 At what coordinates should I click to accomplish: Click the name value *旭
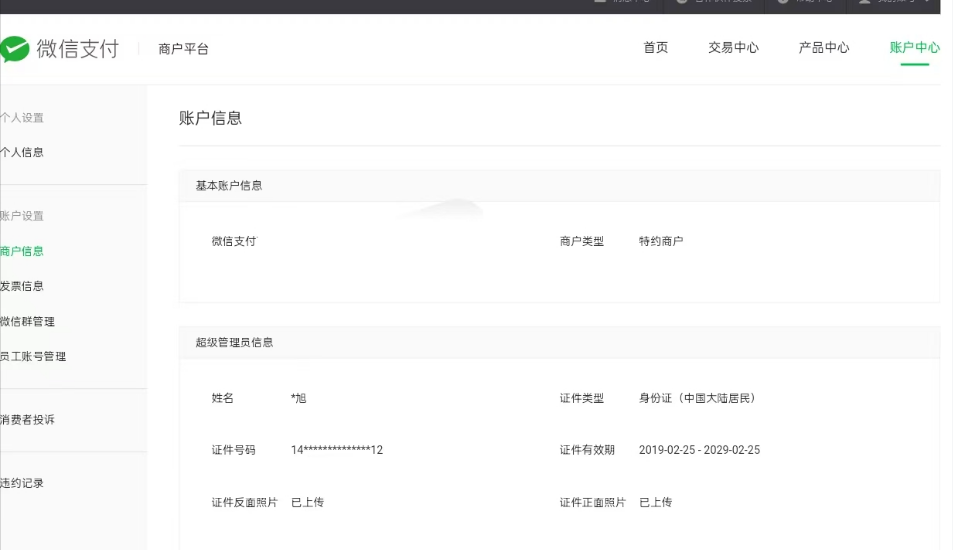pos(298,399)
